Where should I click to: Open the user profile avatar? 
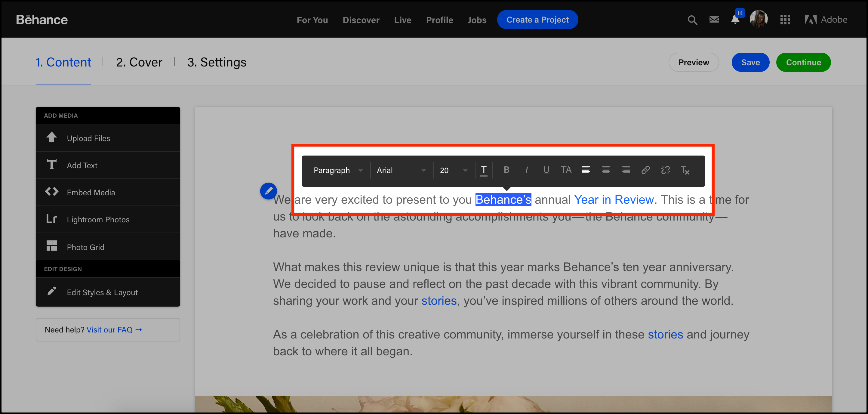[x=759, y=20]
